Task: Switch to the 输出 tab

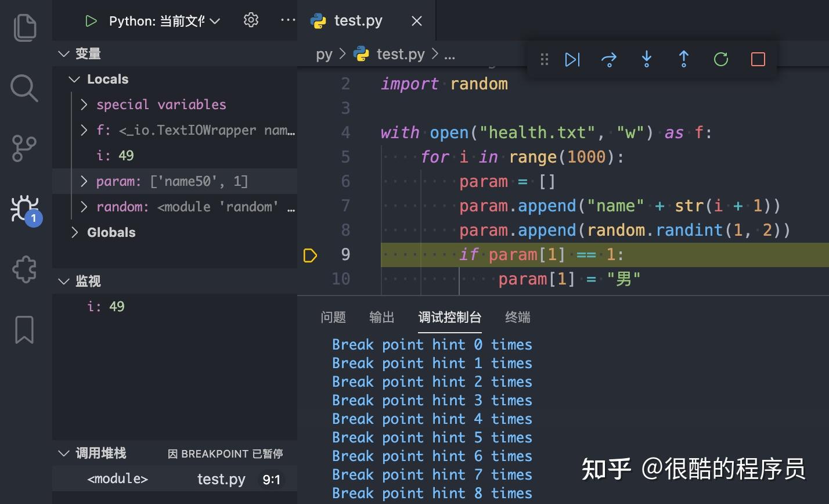Action: coord(381,318)
